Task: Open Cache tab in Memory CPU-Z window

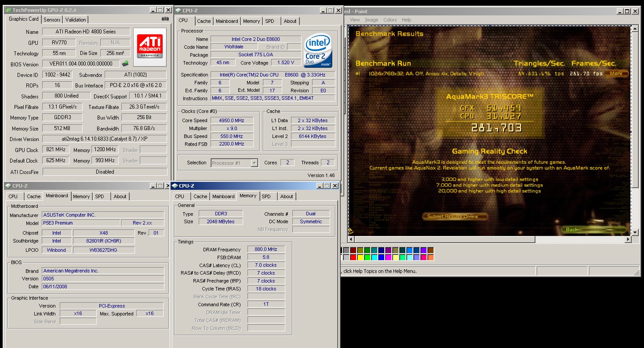Action: pos(200,196)
